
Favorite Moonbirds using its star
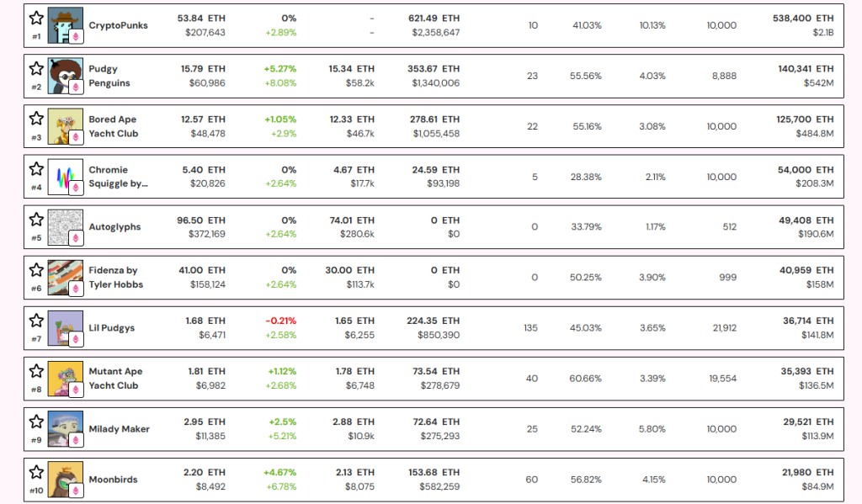(36, 473)
